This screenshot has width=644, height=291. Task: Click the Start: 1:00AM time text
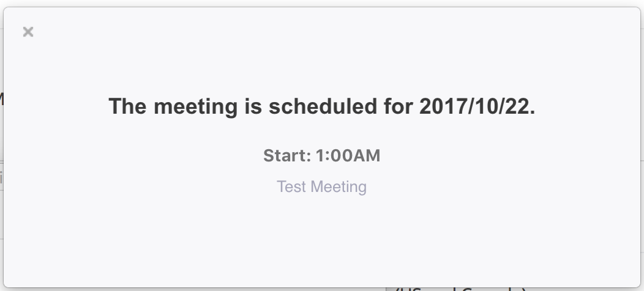[321, 156]
